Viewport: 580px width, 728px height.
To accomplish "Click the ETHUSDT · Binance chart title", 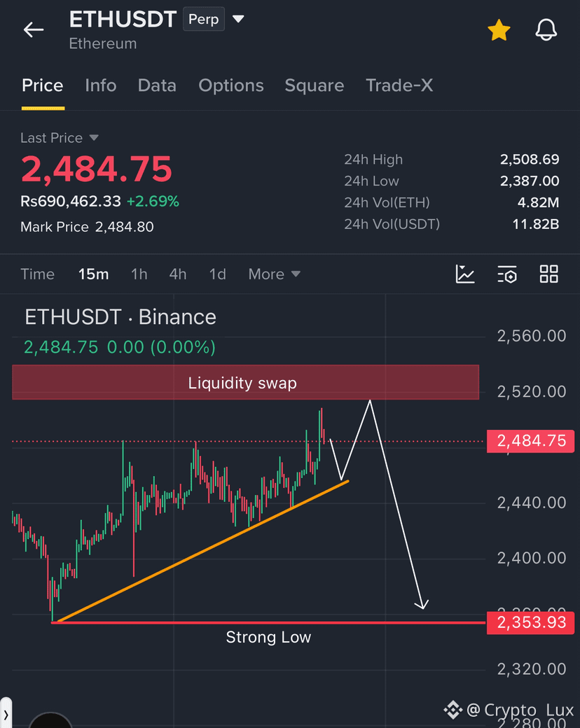I will point(120,317).
